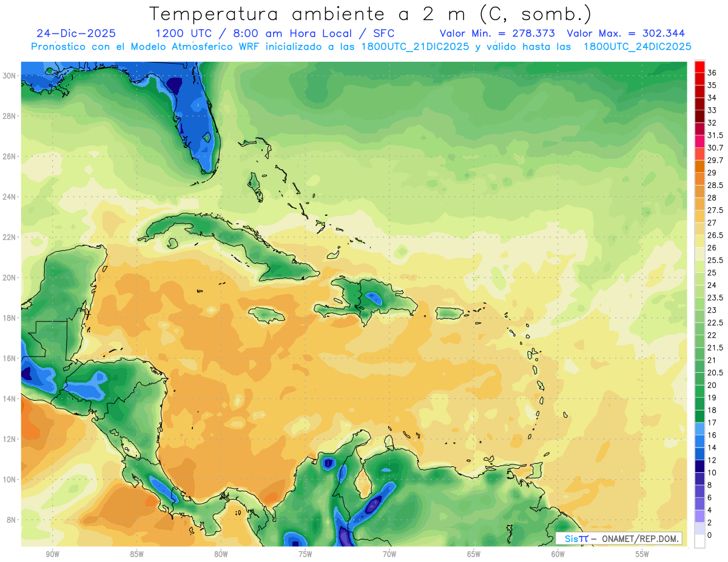Click latitude axis label "30N"
Viewport: 728px width, 562px height.
(10, 75)
